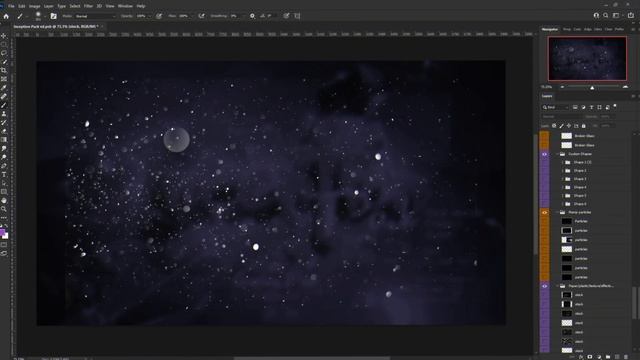
Task: Click navigator zoom in button
Action: coord(625,87)
